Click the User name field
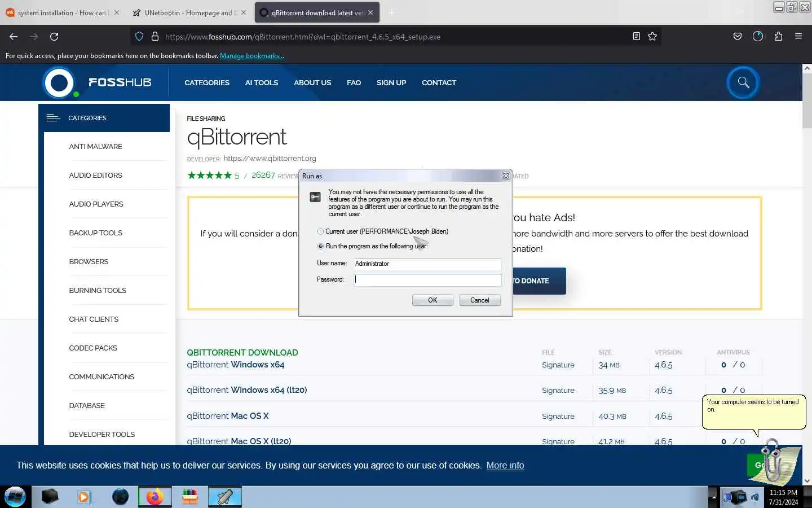 tap(427, 264)
